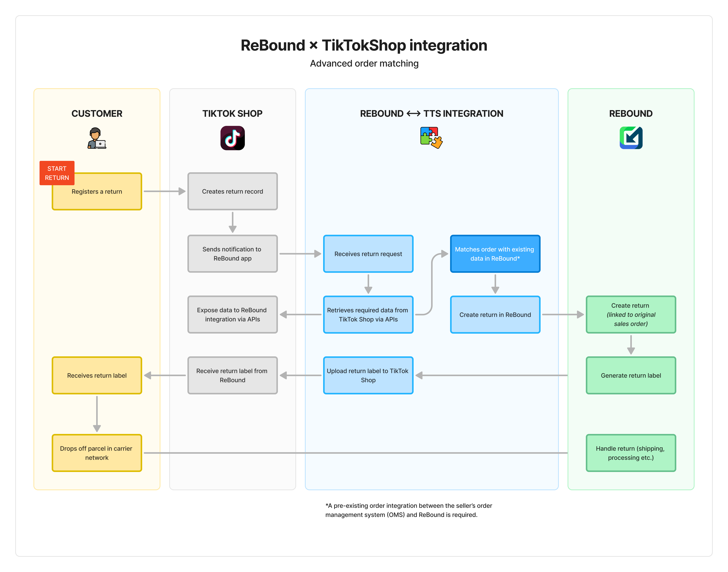Screen dimensions: 728x572
Task: Click the TIKTOK SHOP column heading
Action: (232, 114)
